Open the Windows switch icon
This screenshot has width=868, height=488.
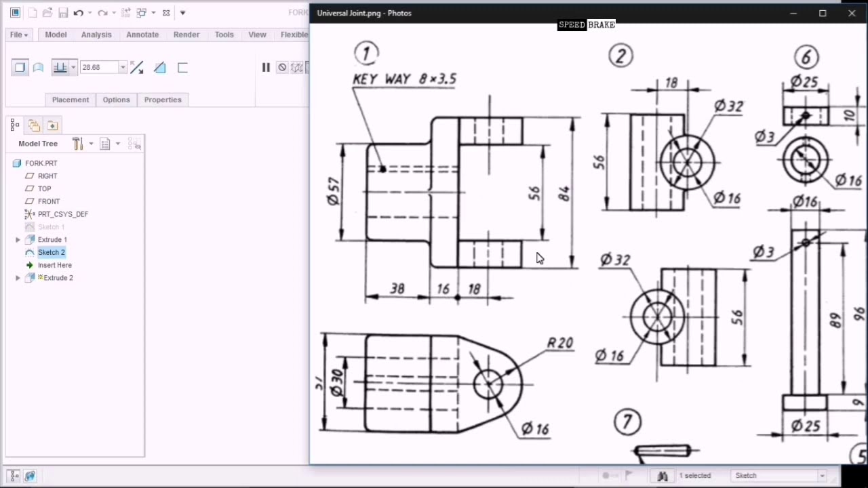coord(141,13)
